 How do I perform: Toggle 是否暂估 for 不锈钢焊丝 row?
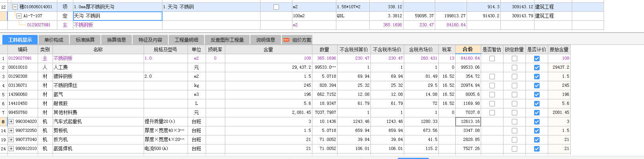coord(492,86)
